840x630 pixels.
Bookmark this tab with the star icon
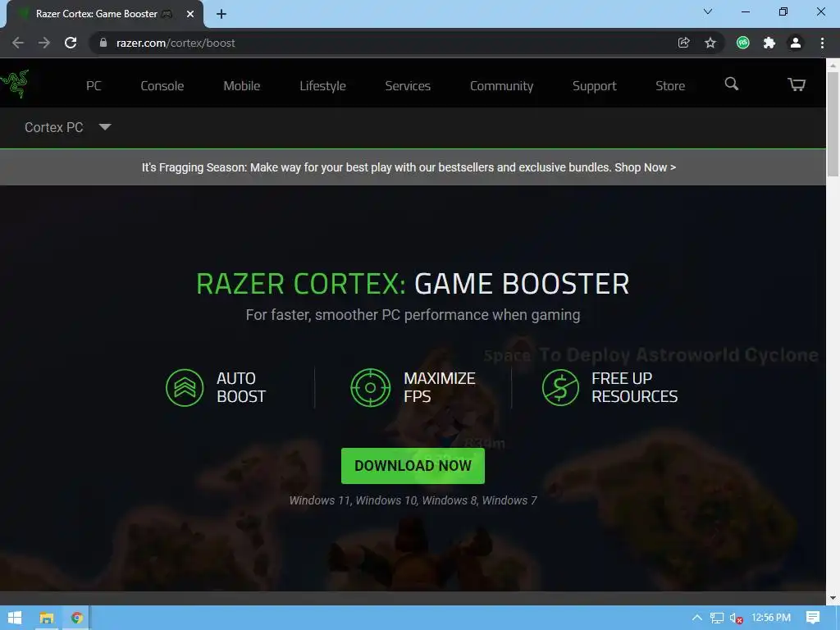click(x=710, y=43)
